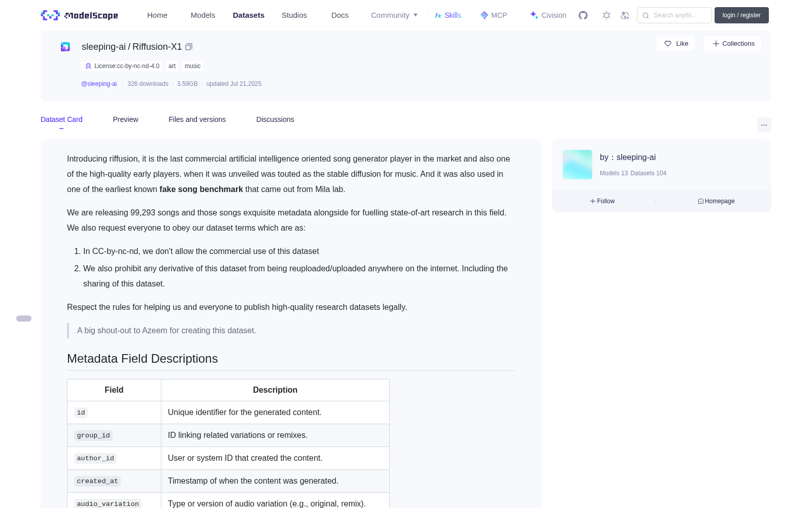Click 'Unique identifier for the generated content.' cell
812x508 pixels.
275,412
